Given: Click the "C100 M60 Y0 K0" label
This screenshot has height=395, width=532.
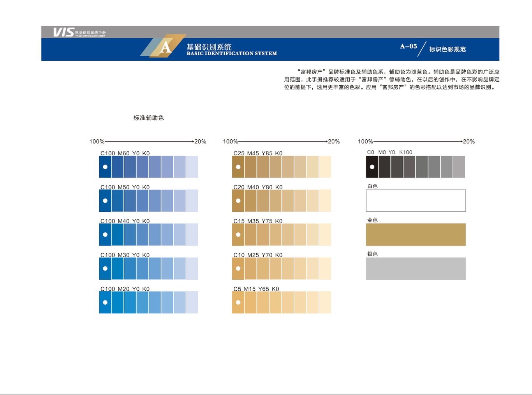Looking at the screenshot, I should [125, 153].
